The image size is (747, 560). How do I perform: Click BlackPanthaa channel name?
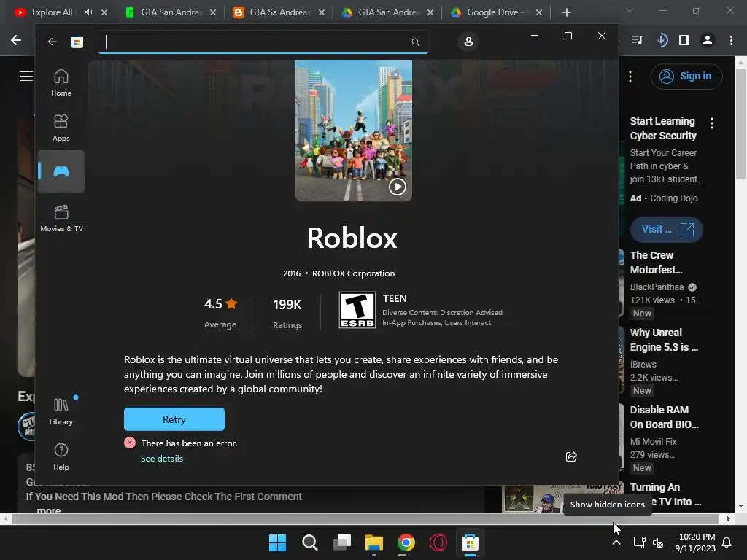[x=657, y=287]
